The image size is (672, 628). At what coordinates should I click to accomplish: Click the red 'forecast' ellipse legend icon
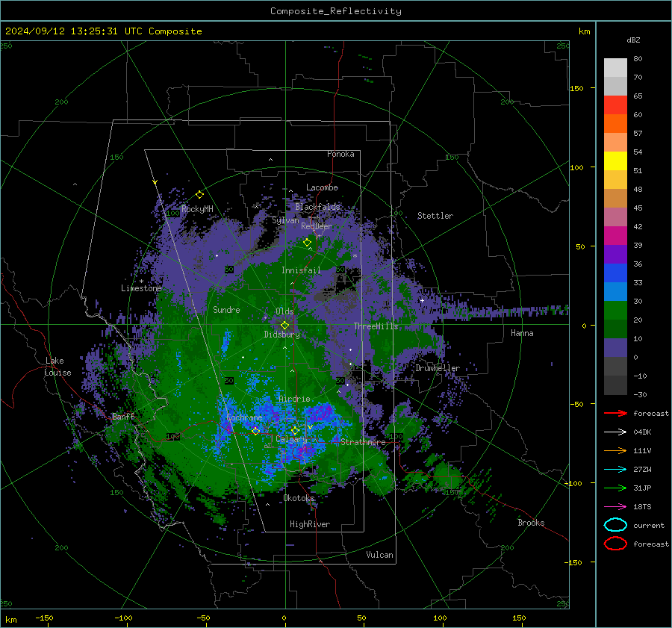[615, 544]
